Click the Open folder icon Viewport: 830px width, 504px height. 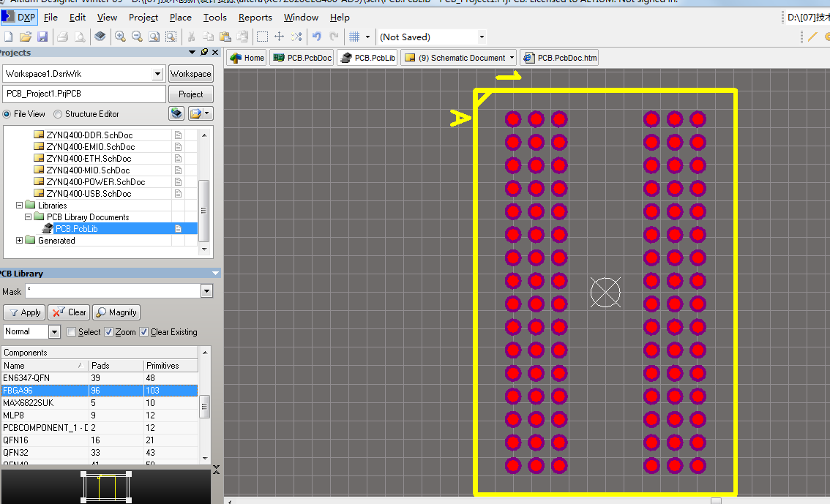point(26,37)
